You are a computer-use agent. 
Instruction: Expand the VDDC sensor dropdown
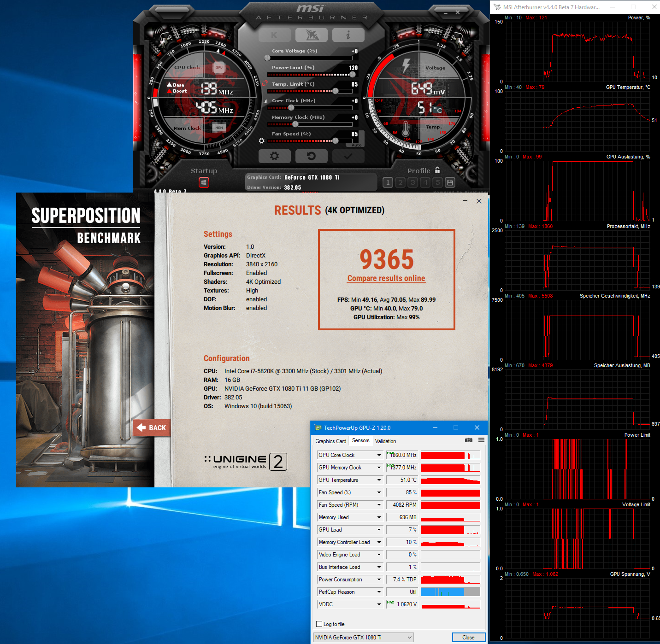[379, 604]
